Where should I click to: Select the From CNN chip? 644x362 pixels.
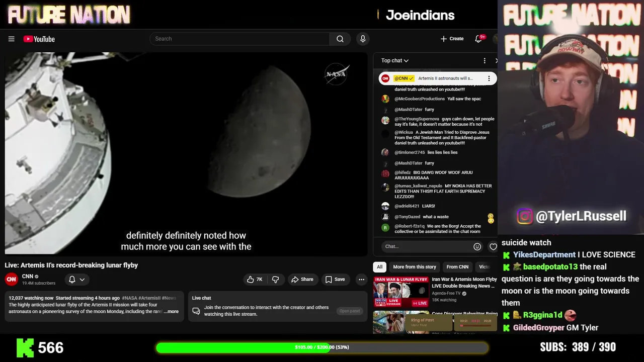pyautogui.click(x=457, y=267)
